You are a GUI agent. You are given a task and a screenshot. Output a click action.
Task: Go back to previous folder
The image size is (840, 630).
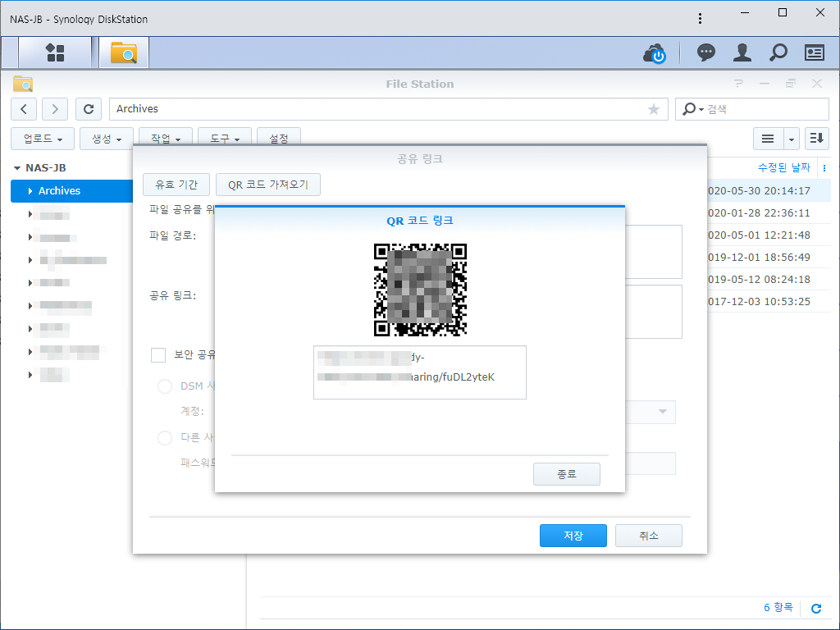[24, 109]
